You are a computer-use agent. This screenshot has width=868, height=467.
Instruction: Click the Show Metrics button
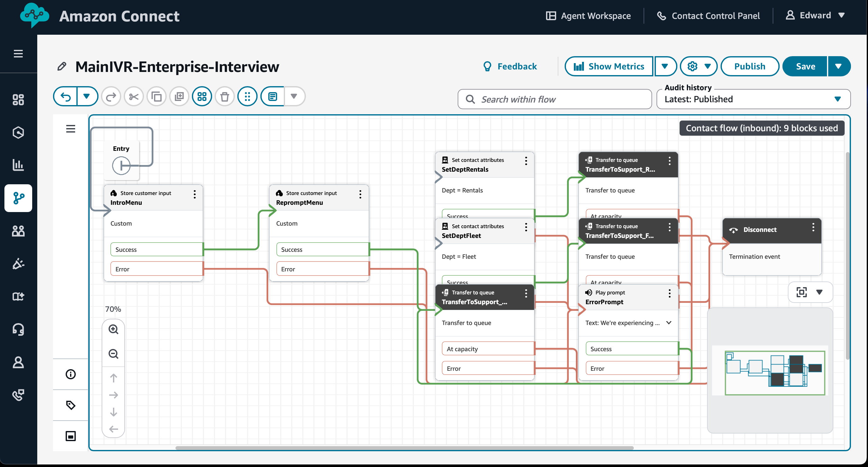(x=609, y=66)
